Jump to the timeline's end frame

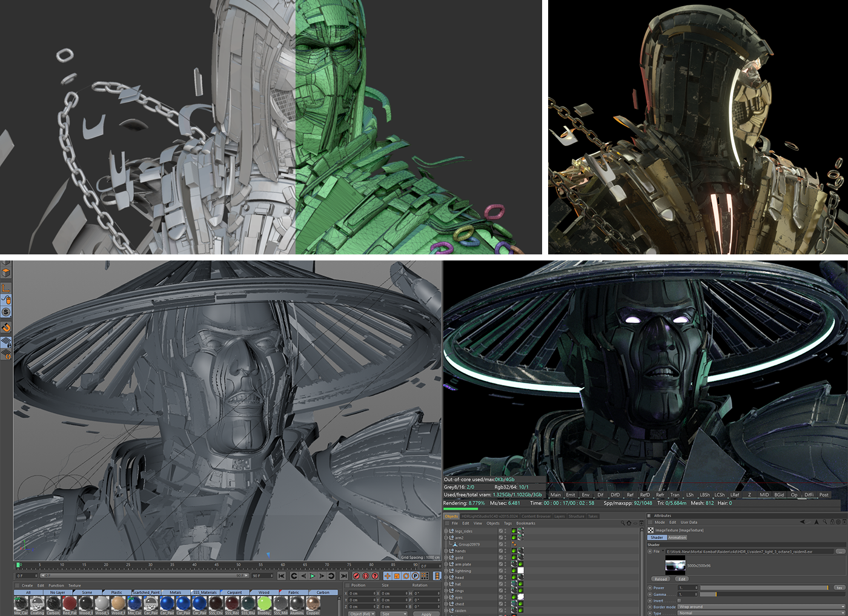point(343,576)
